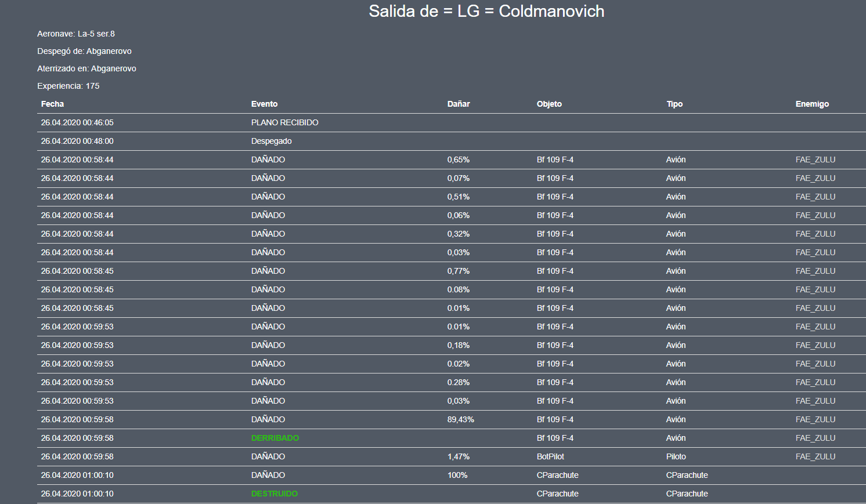Select the timestamp in the 0,77% damage row
The image size is (866, 504).
(x=77, y=271)
